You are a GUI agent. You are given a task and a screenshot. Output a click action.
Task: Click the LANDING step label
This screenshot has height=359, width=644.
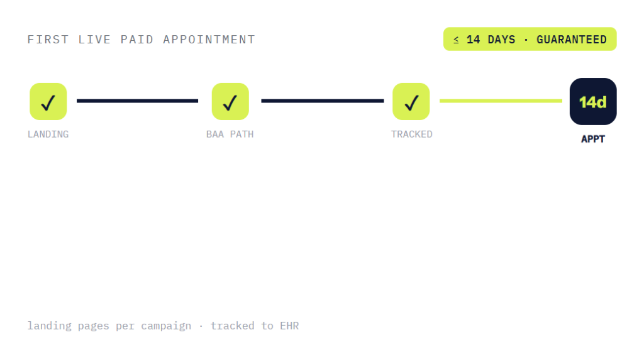48,135
